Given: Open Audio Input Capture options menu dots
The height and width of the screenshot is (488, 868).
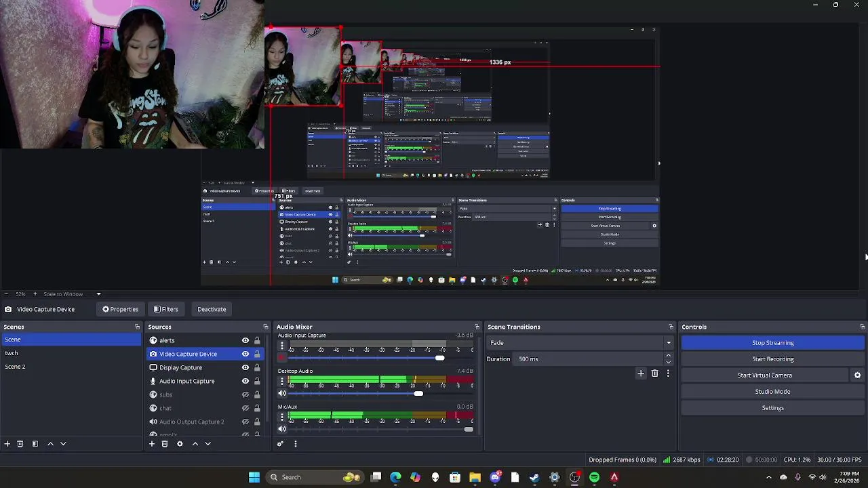Looking at the screenshot, I should click(282, 346).
